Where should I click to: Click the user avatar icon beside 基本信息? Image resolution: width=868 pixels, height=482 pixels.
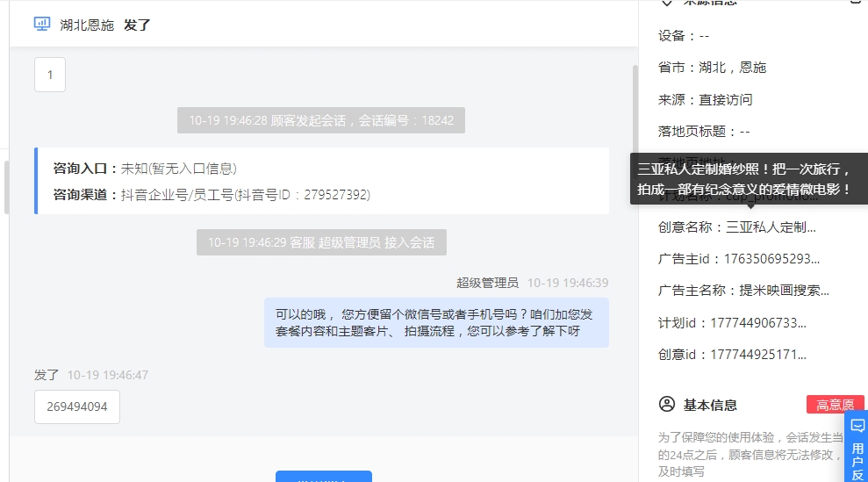click(x=667, y=404)
